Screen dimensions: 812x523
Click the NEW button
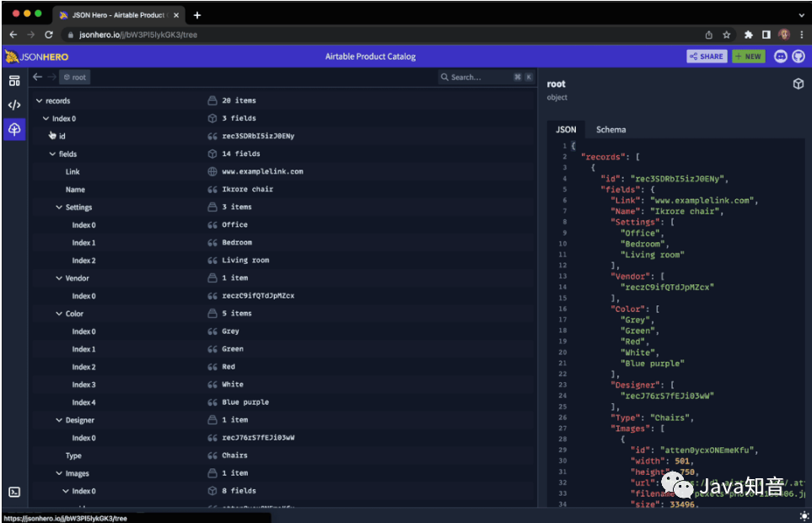[x=748, y=57]
